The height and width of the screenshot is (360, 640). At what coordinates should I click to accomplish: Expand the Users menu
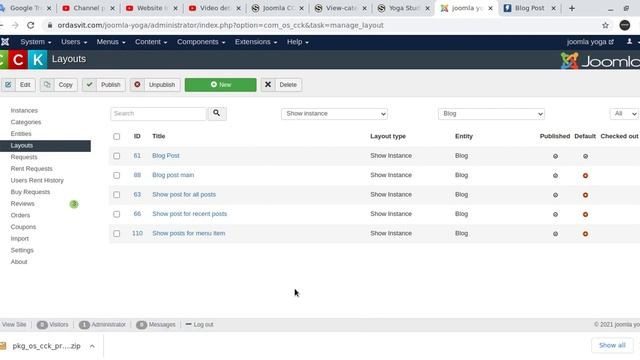coord(74,42)
